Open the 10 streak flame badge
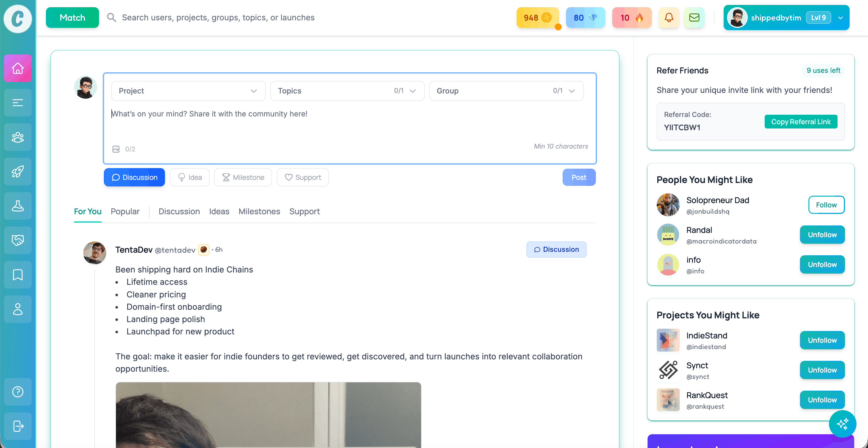This screenshot has width=868, height=448. pos(632,17)
